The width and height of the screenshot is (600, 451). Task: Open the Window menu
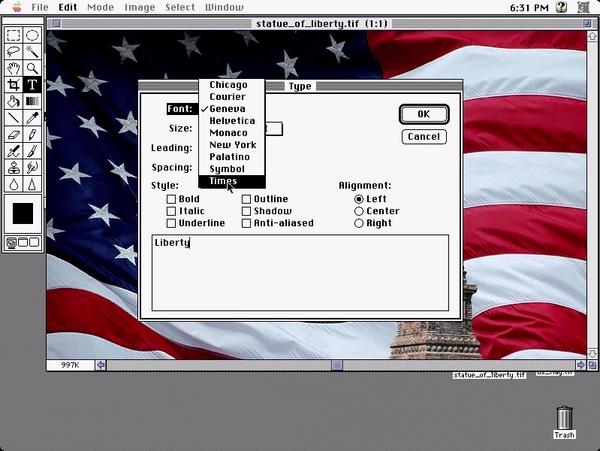click(x=224, y=7)
